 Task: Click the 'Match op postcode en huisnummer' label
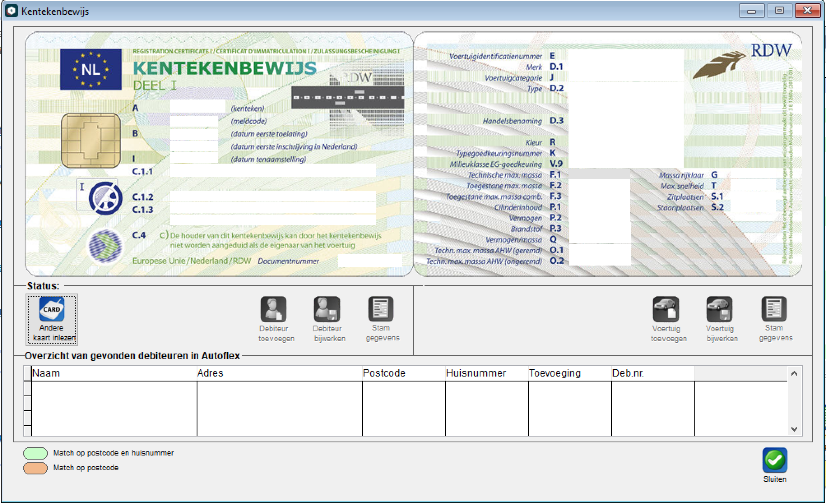click(x=114, y=453)
